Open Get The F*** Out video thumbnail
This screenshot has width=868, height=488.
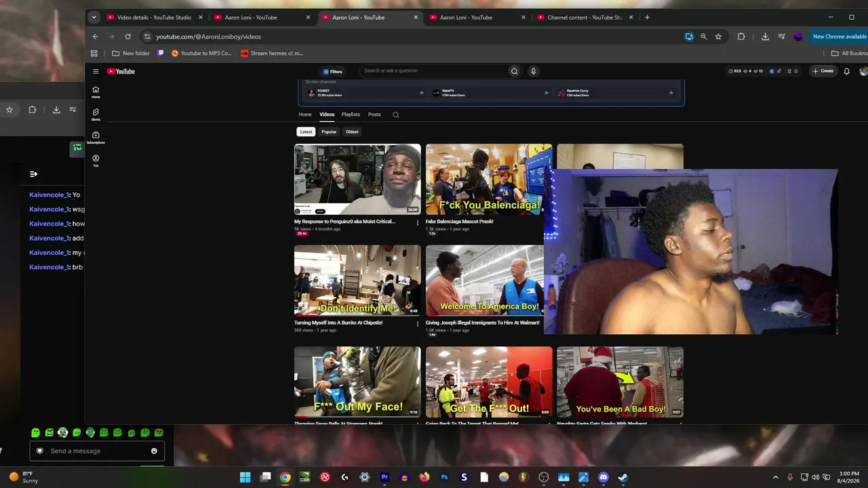click(489, 382)
